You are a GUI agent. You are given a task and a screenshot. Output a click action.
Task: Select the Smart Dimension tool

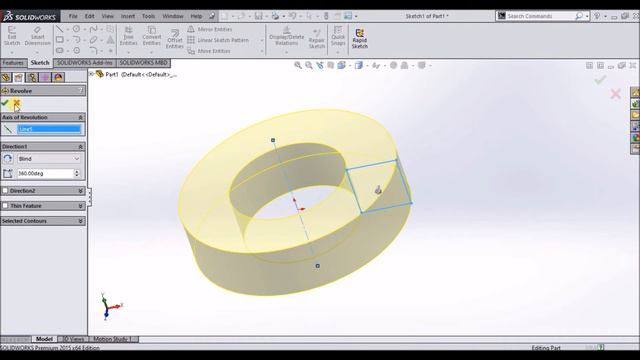pyautogui.click(x=38, y=37)
